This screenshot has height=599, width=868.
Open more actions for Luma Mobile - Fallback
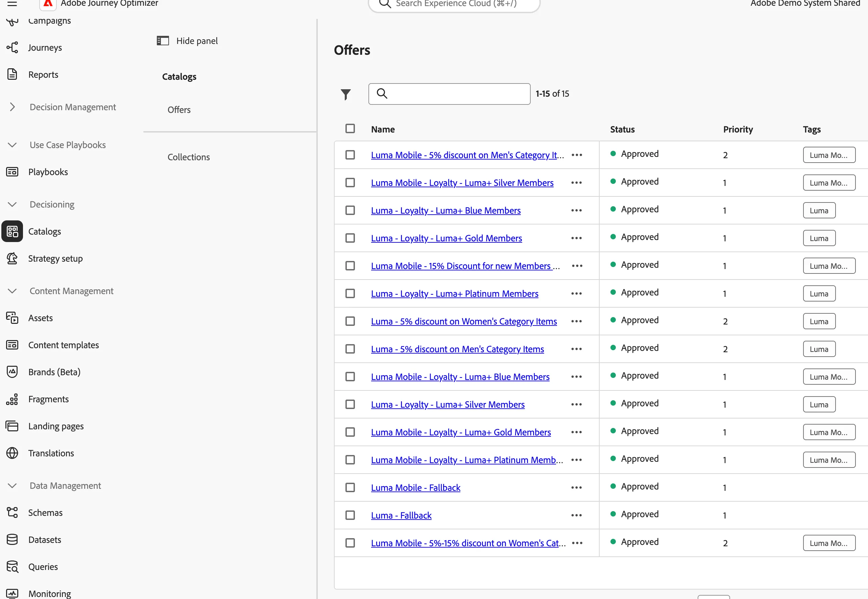click(x=576, y=487)
